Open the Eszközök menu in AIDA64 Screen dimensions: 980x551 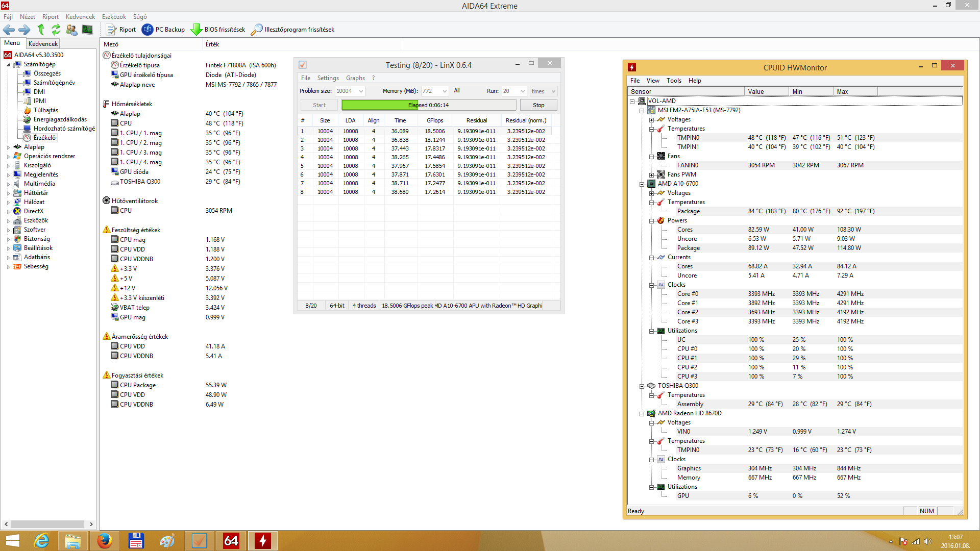(114, 17)
